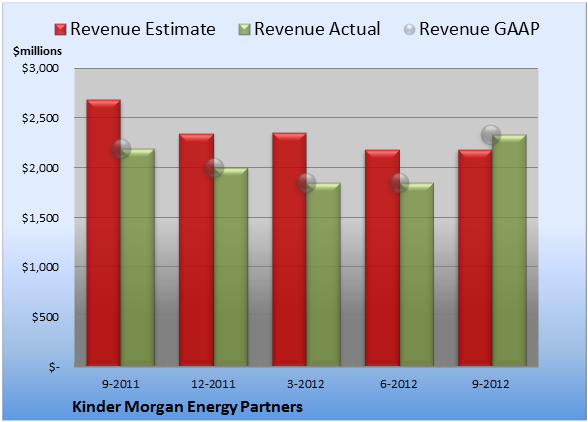Screen dimensions: 588x422
Task: Click the "$-" zero axis label
Action: pyautogui.click(x=54, y=367)
